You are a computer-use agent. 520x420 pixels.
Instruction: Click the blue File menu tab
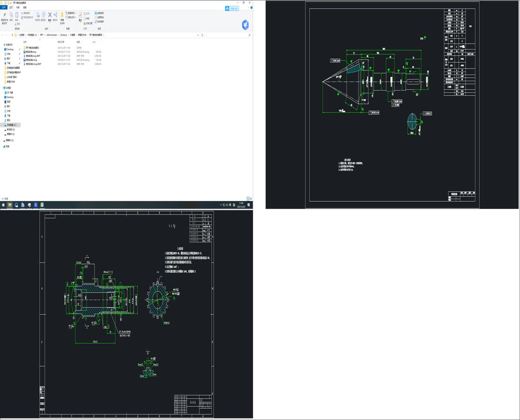[x=4, y=7]
